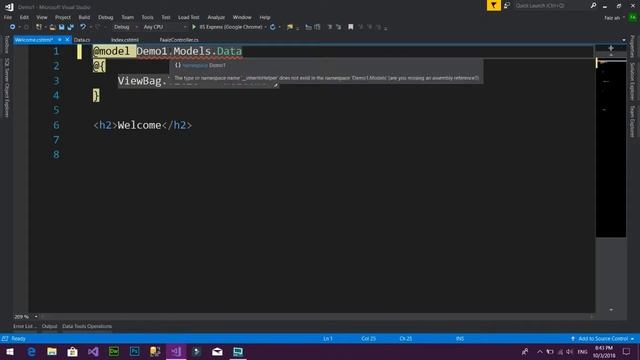The width and height of the screenshot is (640, 360).
Task: Open the Data Tools Operations panel tab
Action: [87, 326]
